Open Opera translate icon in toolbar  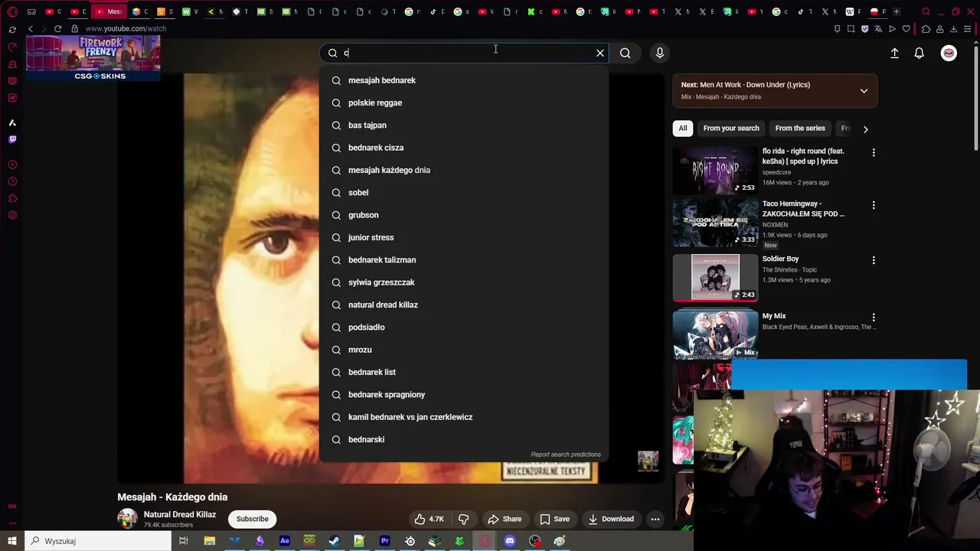878,28
